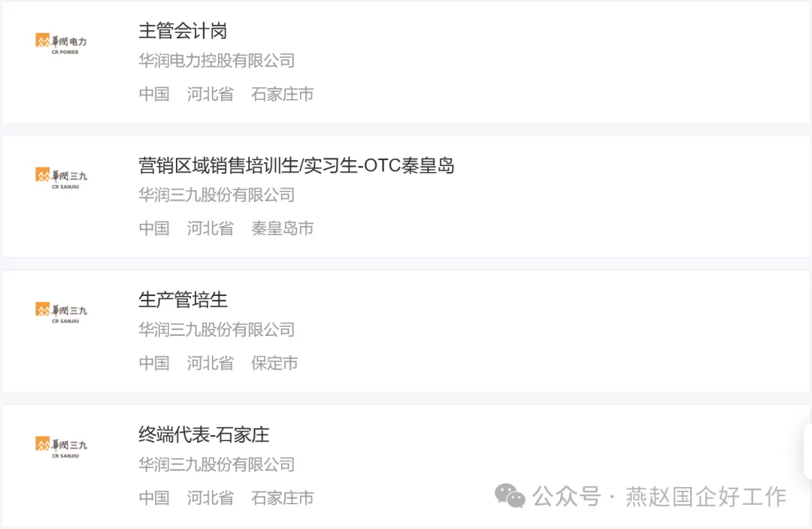The image size is (812, 529).
Task: Click the 燕赵国企好工作 watermark text
Action: pos(705,497)
